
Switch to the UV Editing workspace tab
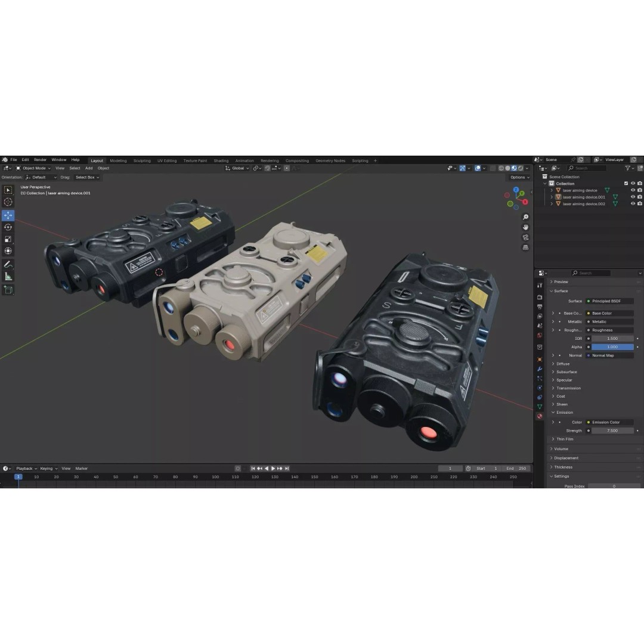pyautogui.click(x=167, y=160)
